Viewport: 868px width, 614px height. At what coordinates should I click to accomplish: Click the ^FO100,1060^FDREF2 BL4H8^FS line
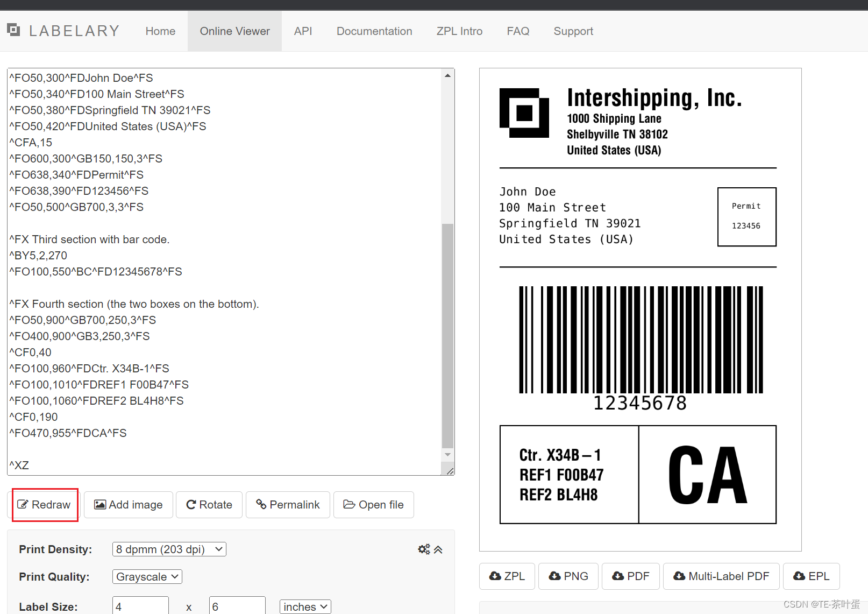point(96,401)
